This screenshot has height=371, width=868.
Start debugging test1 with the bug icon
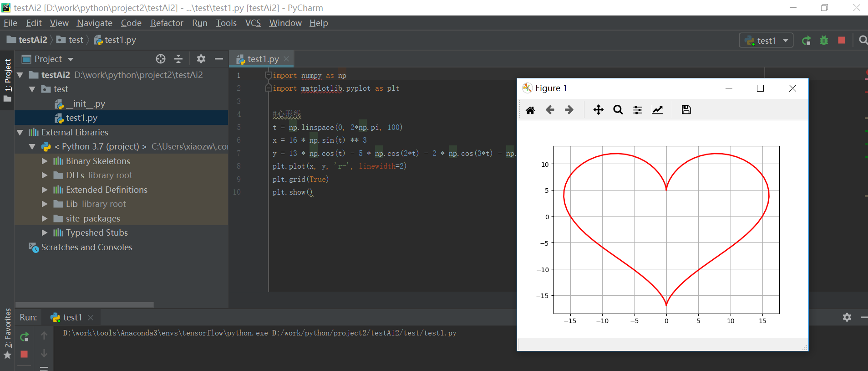[824, 41]
